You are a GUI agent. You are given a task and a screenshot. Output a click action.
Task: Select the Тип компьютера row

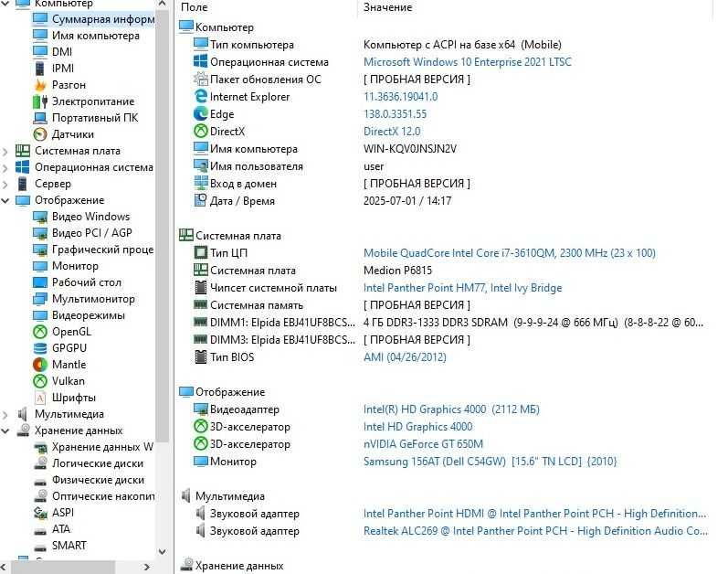pos(446,45)
